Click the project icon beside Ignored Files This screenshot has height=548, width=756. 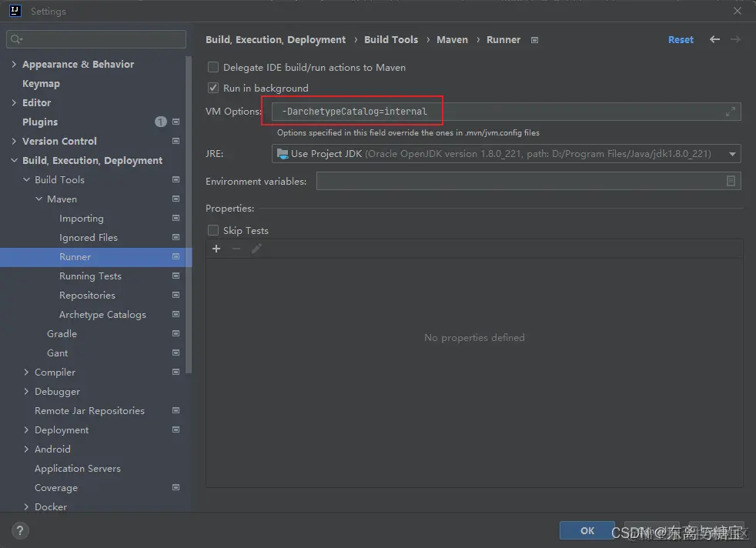click(176, 238)
